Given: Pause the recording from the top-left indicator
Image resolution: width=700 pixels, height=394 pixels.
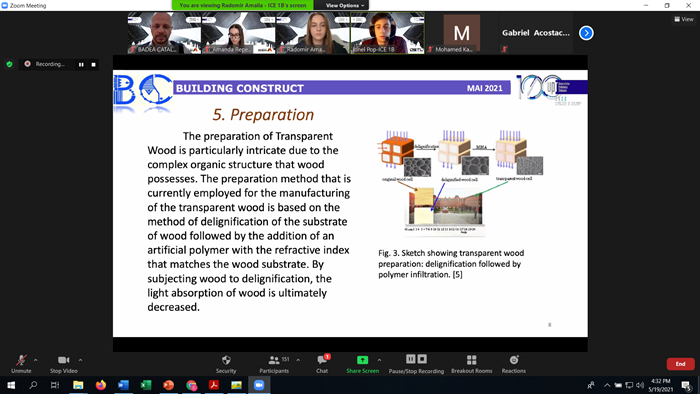Looking at the screenshot, I should (81, 64).
